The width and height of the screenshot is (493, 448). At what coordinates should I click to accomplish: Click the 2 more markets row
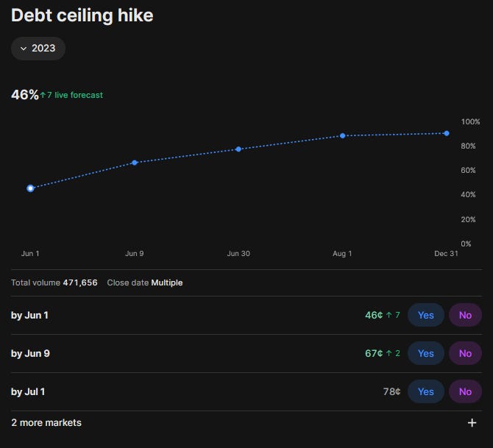(x=246, y=423)
